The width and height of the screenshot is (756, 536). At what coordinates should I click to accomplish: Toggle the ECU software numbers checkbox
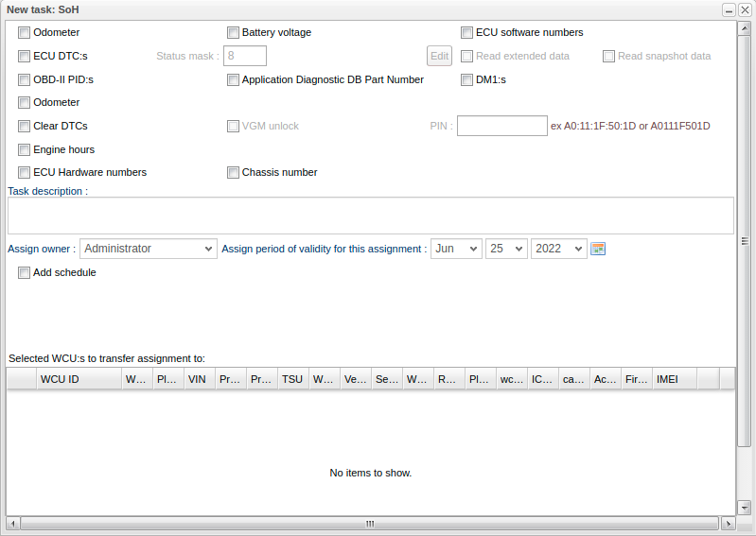466,32
